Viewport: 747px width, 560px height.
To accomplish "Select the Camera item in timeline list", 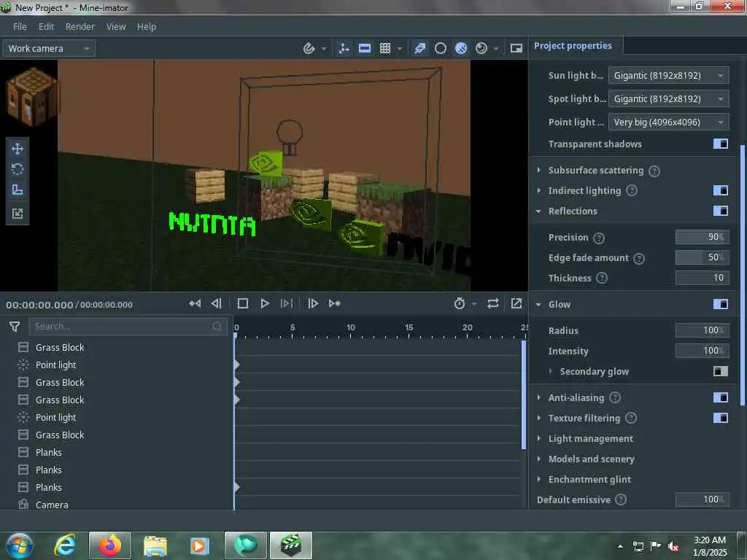I will 52,505.
